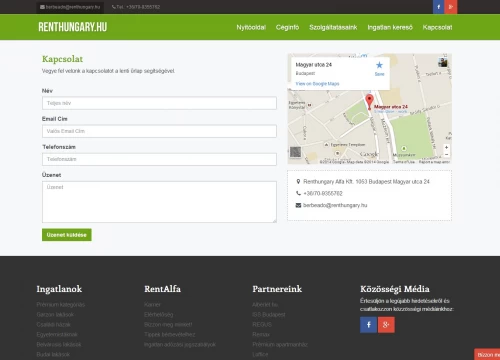
Task: Click the Google Plus icon in top bar
Action: click(451, 7)
